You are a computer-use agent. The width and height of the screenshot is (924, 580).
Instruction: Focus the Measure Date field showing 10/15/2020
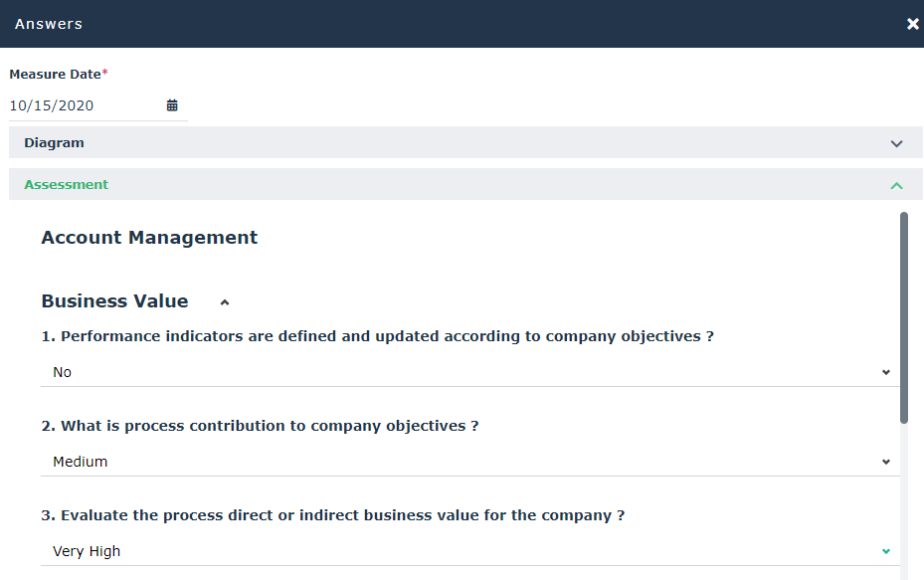coord(85,105)
